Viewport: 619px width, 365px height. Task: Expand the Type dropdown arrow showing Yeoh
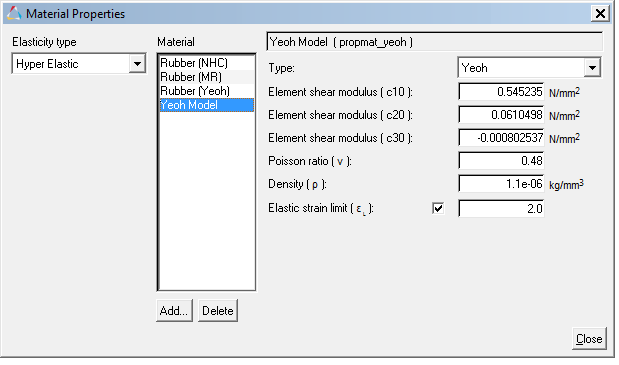coord(592,68)
